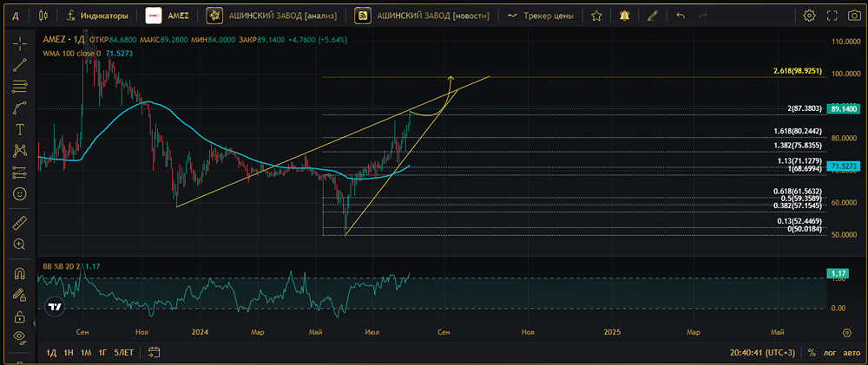Toggle magnet mode for drawings
Viewport: 868px width, 365px height.
(20, 273)
